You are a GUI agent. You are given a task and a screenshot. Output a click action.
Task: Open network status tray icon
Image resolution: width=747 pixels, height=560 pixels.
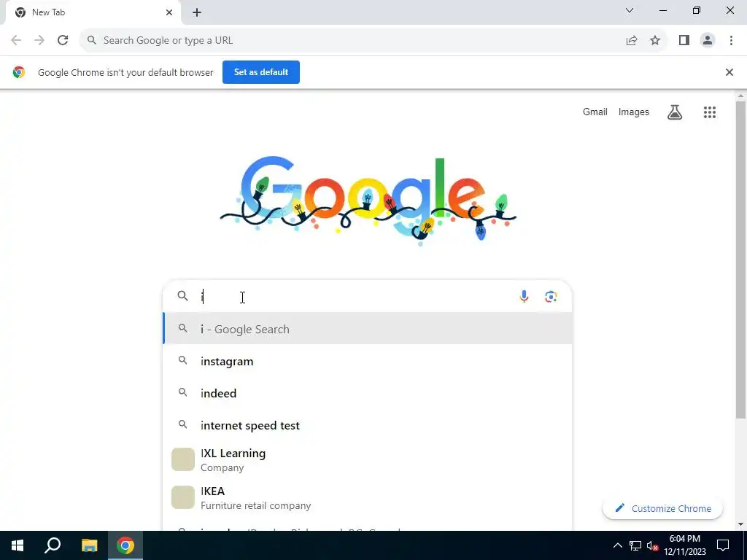(635, 545)
